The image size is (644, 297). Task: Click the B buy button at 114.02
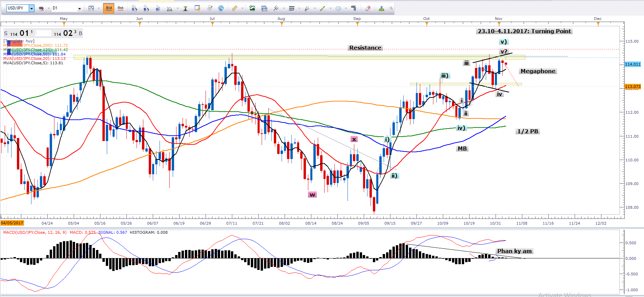80,33
